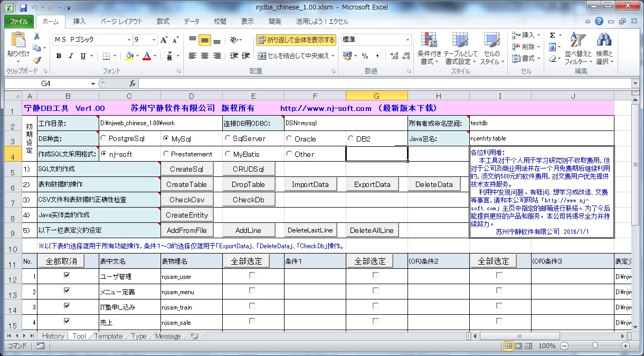Screen dimensions: 644x356
Task: Click the formula bar input field
Action: (385, 83)
